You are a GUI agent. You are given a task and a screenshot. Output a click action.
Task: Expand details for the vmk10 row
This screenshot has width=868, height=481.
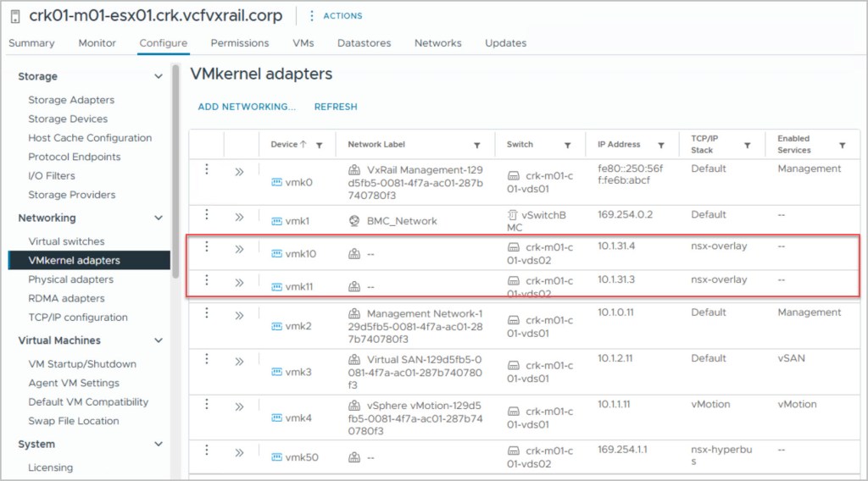coord(239,249)
